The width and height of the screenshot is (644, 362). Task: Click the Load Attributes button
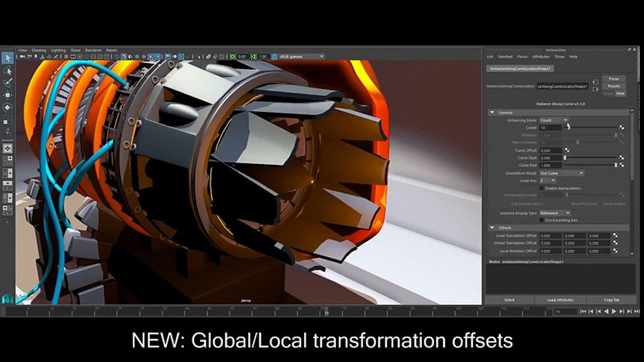point(561,300)
